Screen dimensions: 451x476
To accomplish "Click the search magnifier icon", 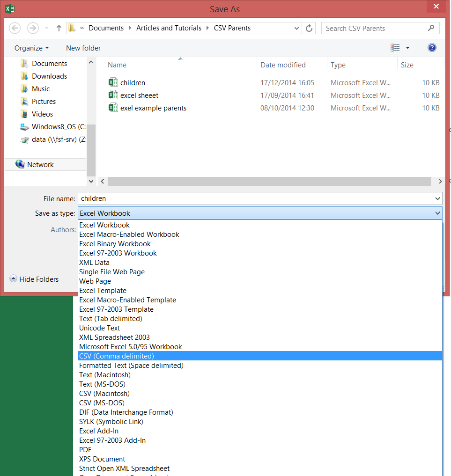I will coord(431,28).
